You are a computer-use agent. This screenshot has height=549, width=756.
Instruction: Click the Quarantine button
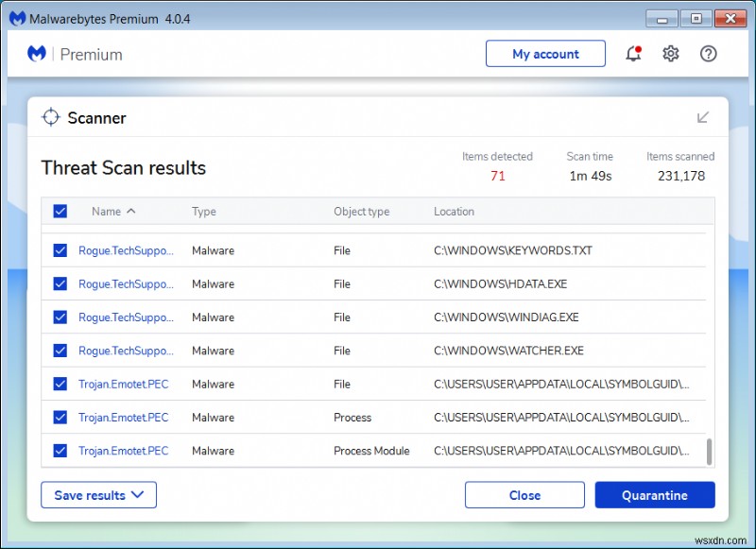click(655, 495)
